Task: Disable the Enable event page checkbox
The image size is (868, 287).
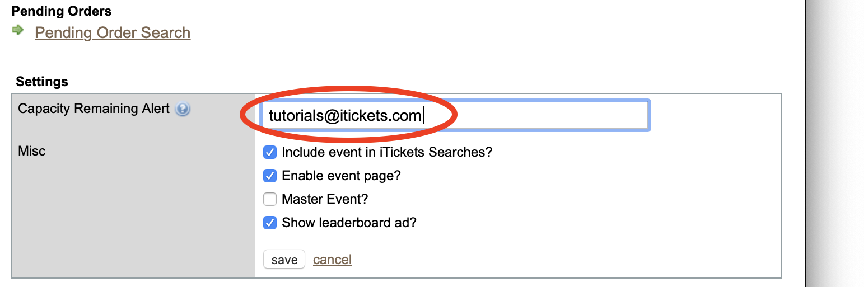Action: (270, 176)
